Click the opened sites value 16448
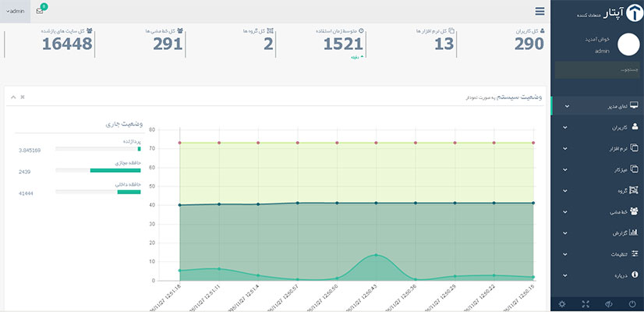Image resolution: width=644 pixels, height=312 pixels. 67,44
